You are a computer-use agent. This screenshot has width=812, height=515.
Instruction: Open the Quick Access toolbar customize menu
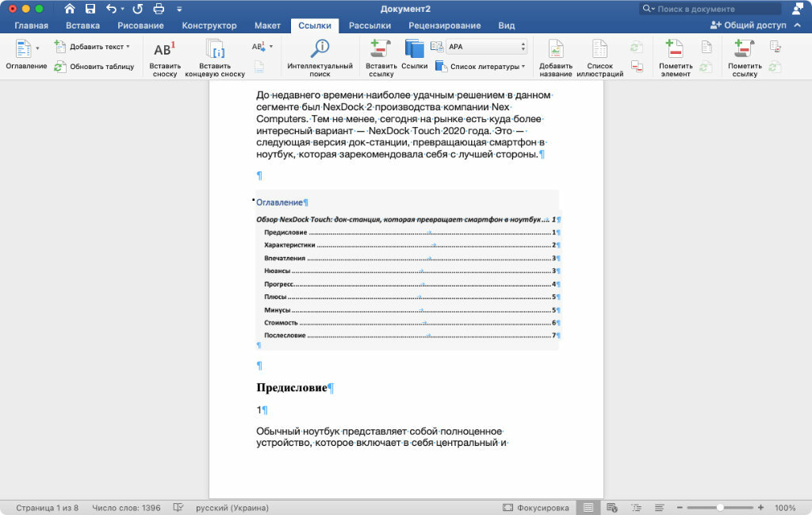pyautogui.click(x=179, y=9)
